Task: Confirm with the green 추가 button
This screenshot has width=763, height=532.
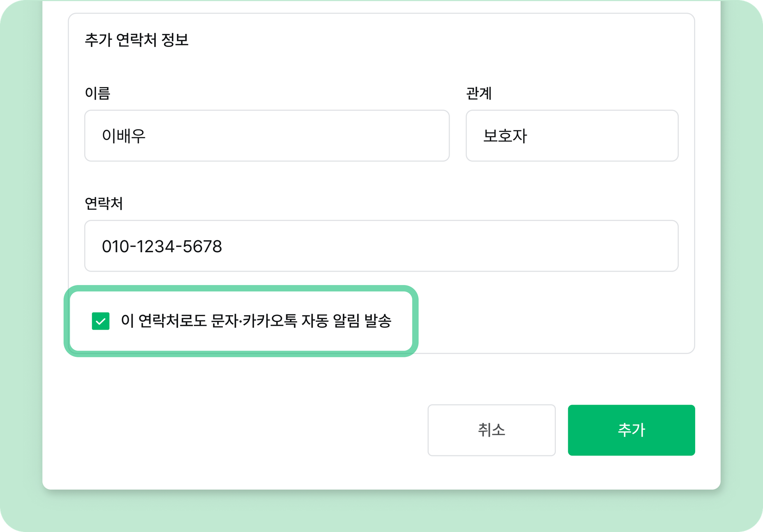Action: point(631,430)
